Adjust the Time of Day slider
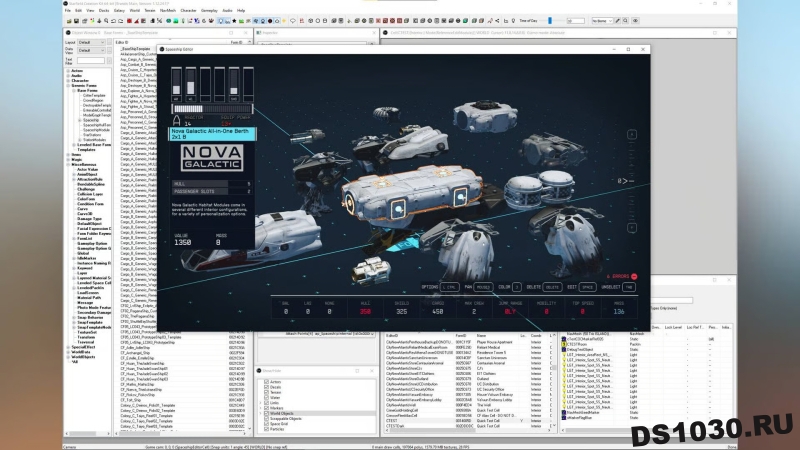Screen dimensions: 800x450 549,21
